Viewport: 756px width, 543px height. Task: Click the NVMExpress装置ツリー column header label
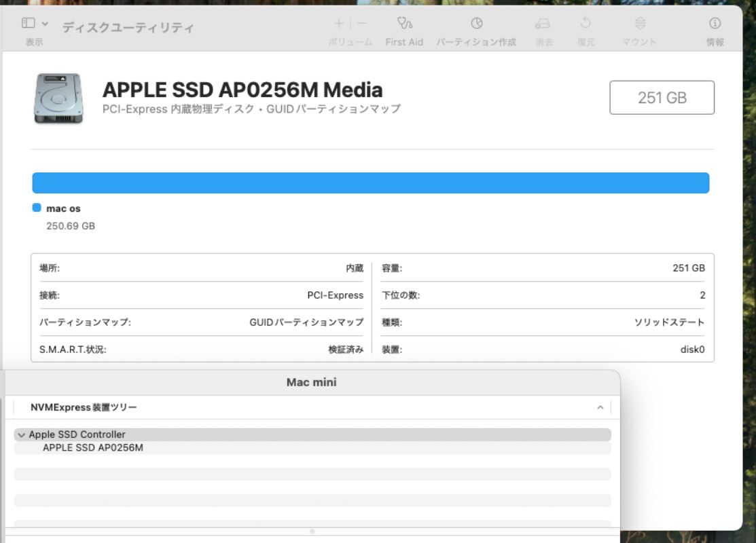point(84,408)
